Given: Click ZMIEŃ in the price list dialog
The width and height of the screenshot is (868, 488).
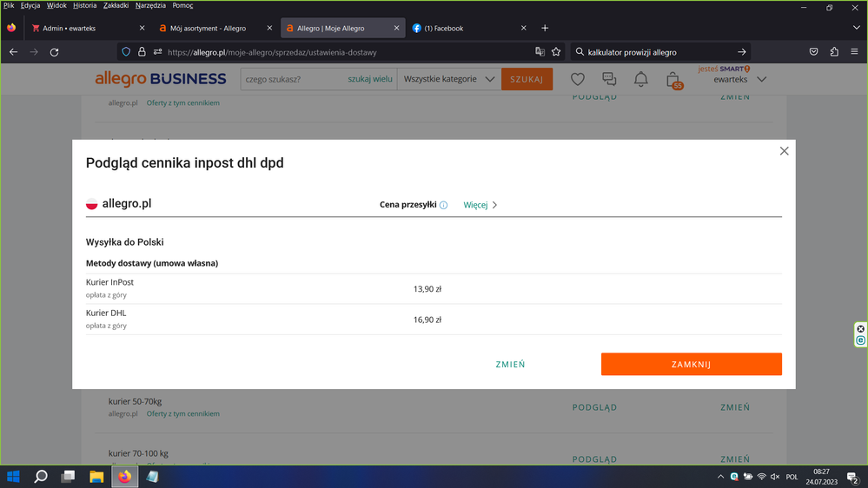Looking at the screenshot, I should pos(510,364).
